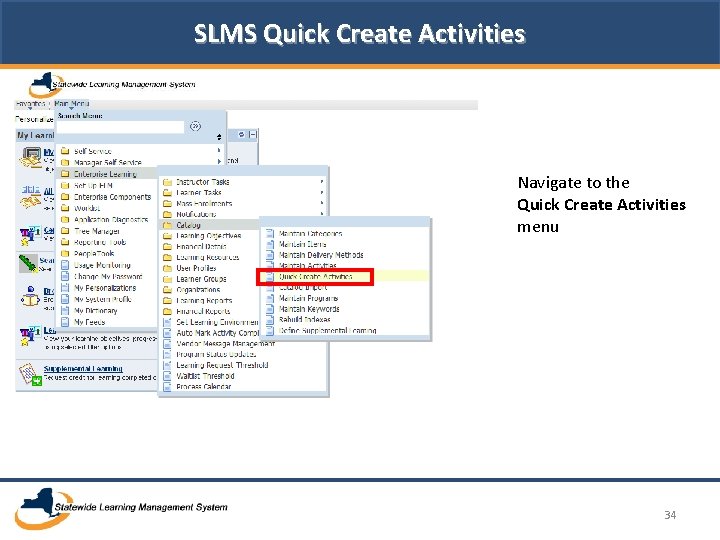Image resolution: width=720 pixels, height=540 pixels.
Task: Click the My Learning pagelet refresh icon
Action: pyautogui.click(x=242, y=135)
